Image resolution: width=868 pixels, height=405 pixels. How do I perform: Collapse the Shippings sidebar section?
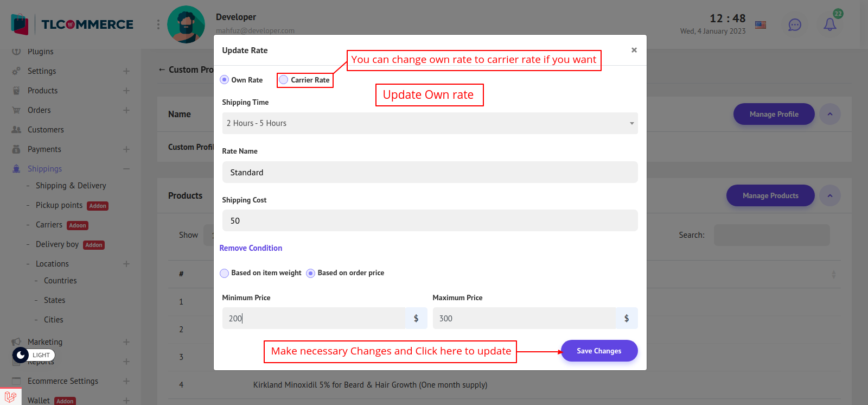click(x=126, y=169)
